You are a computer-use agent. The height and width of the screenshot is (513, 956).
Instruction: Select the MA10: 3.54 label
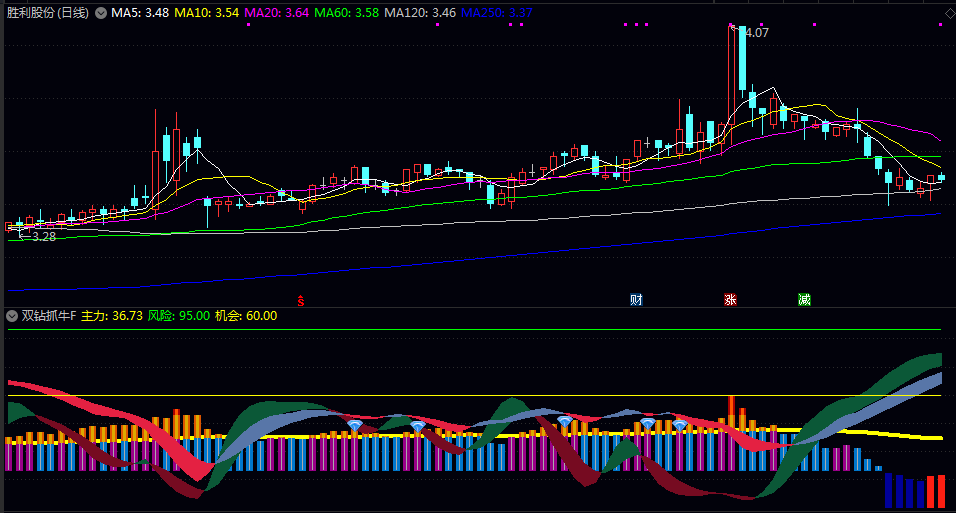coord(207,13)
